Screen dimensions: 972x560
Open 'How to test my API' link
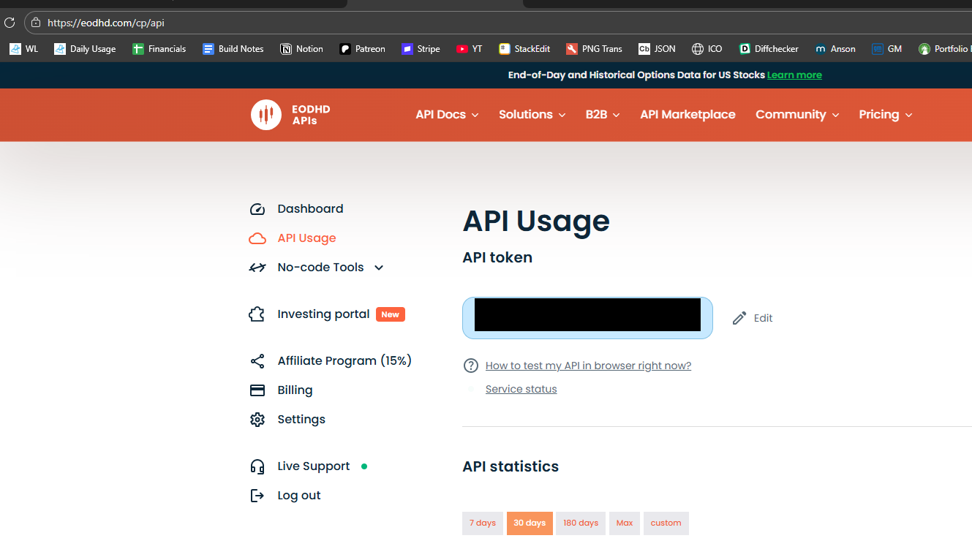[588, 366]
